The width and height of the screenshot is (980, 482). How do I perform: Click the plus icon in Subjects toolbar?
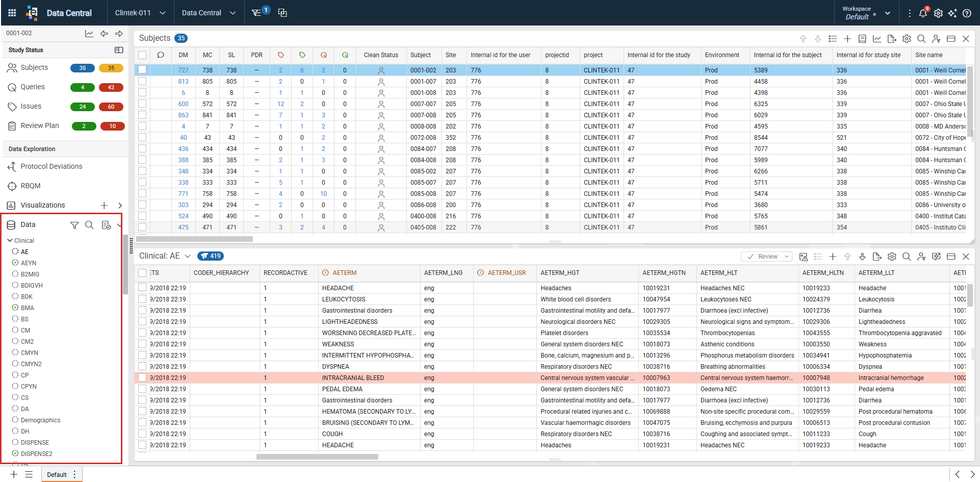point(847,39)
